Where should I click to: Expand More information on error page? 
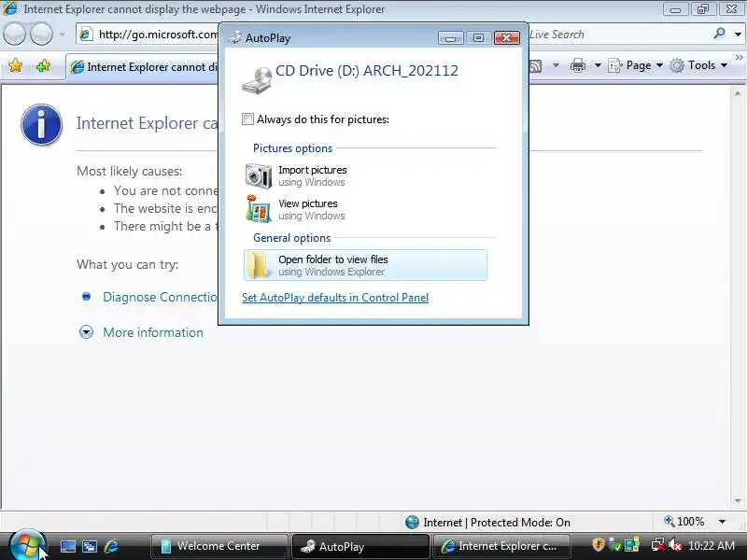pyautogui.click(x=86, y=332)
